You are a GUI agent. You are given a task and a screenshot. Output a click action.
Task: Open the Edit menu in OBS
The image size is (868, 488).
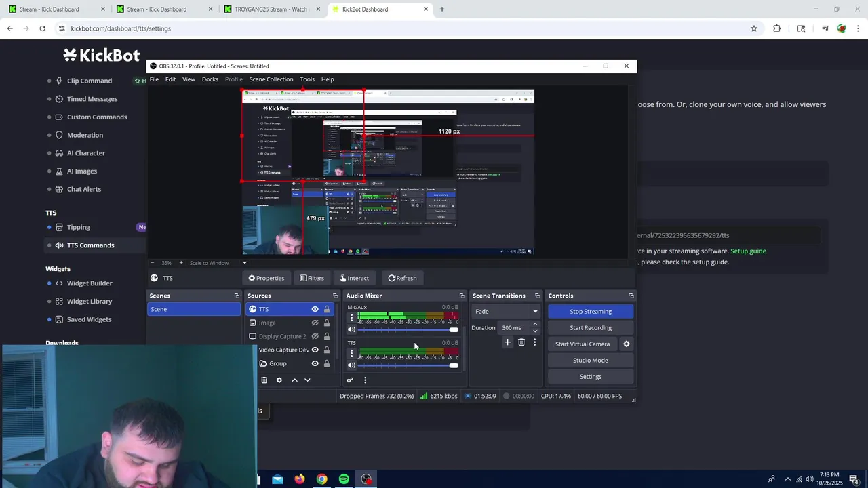pos(170,79)
